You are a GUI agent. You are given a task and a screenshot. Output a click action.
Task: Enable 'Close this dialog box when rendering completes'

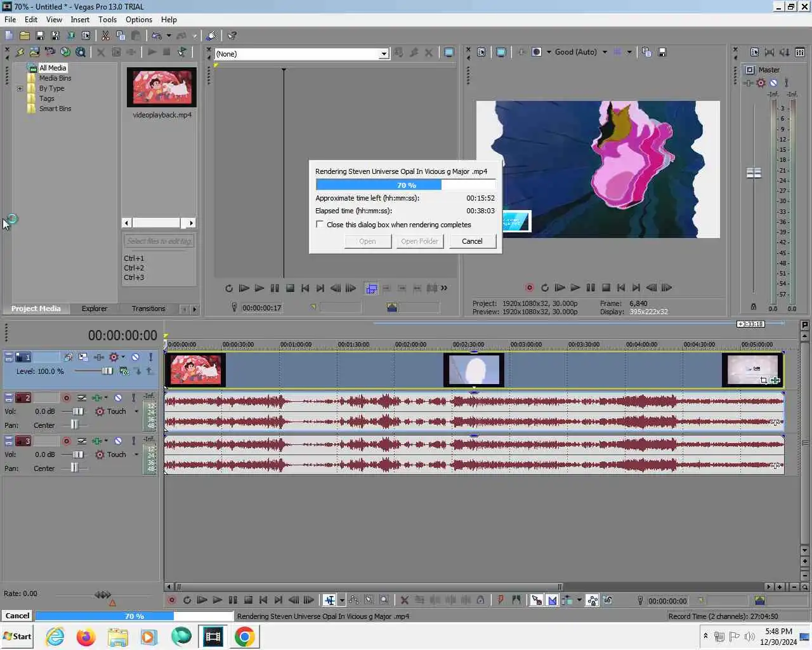coord(320,224)
